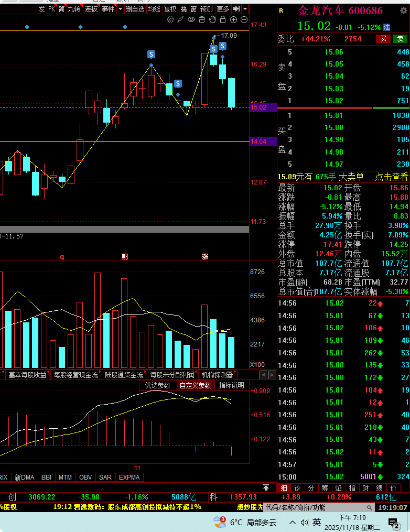Open the dropdown after the 事件 button
Viewport: 410px width, 532px height.
coord(120,9)
